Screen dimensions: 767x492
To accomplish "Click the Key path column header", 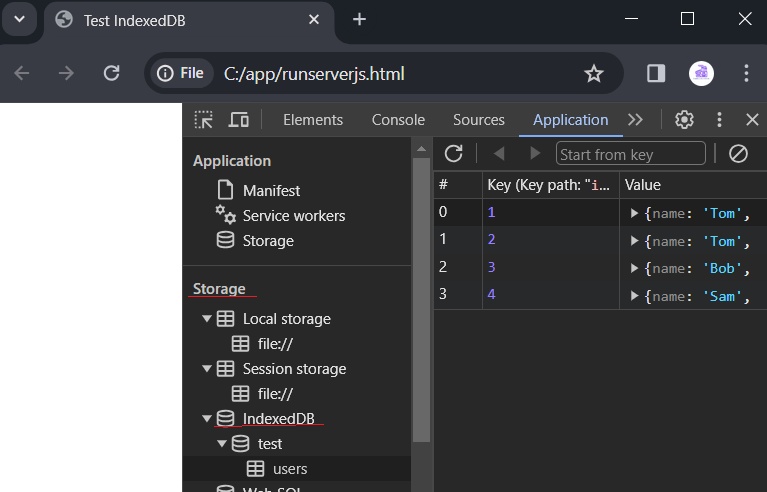I will (551, 185).
